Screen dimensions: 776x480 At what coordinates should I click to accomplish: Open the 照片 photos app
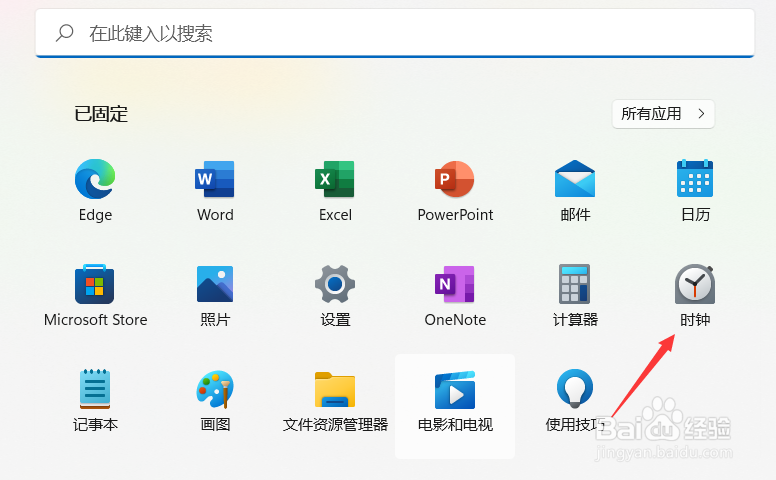pos(215,284)
